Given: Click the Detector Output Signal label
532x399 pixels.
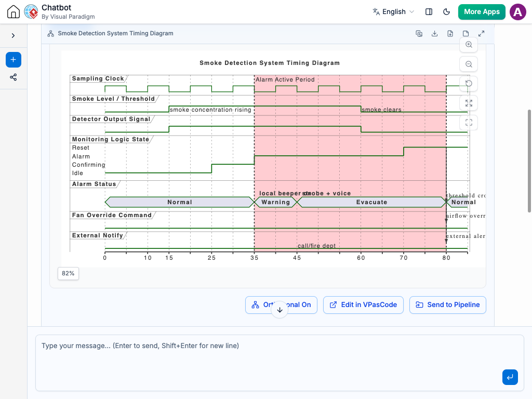Looking at the screenshot, I should pyautogui.click(x=111, y=119).
